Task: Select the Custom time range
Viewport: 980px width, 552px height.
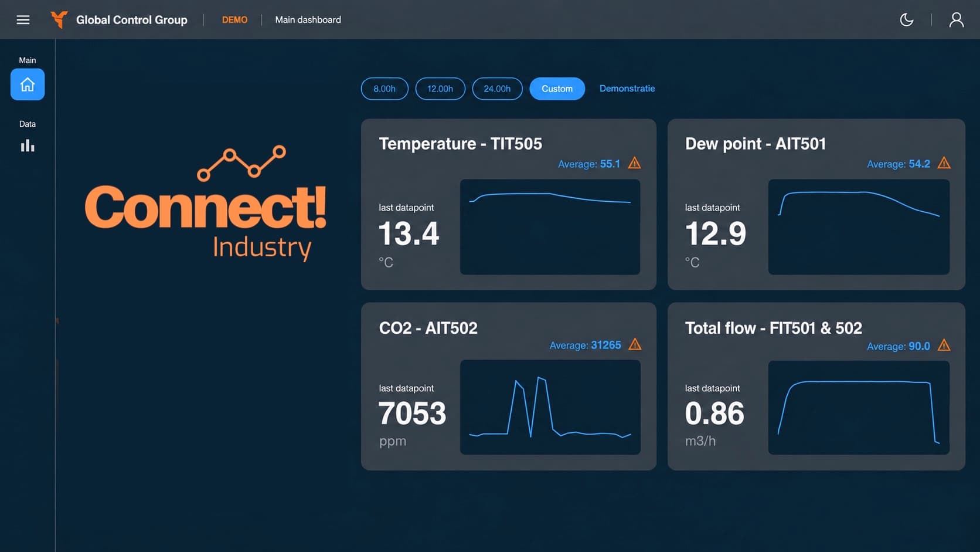Action: tap(557, 89)
